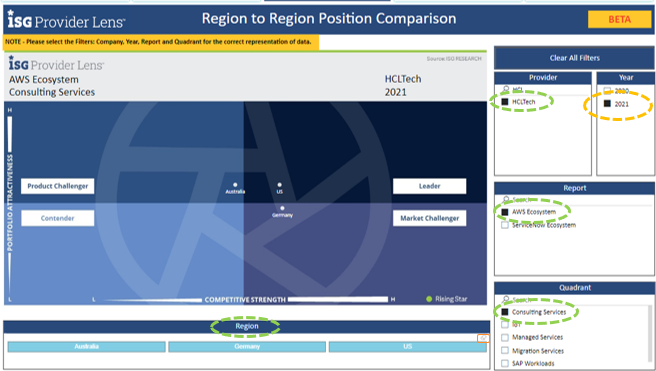Click the 'Source: ISG RESEARCH' text

[x=454, y=59]
